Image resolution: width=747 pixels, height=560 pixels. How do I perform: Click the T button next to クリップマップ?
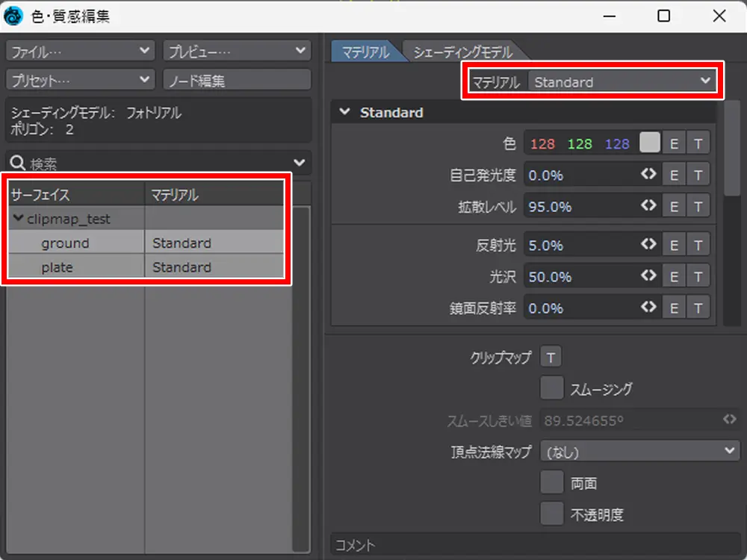pos(551,358)
